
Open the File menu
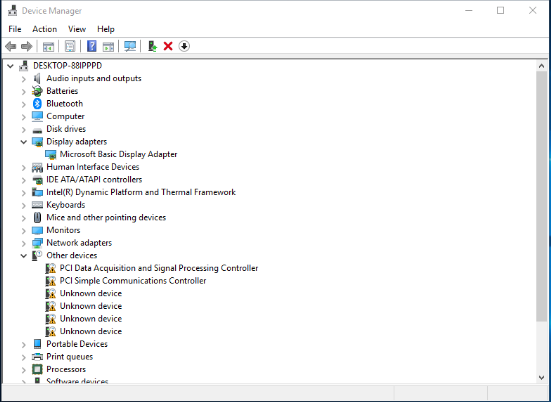[15, 29]
